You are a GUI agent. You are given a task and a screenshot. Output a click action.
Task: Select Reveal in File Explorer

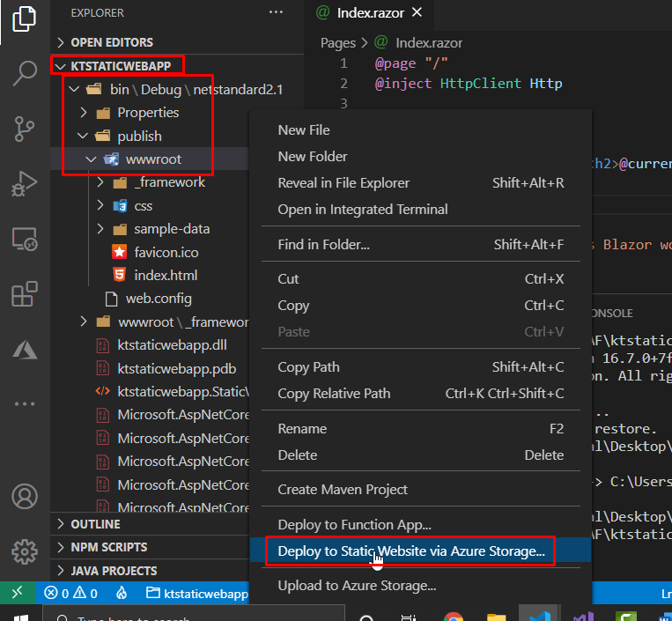(x=420, y=183)
